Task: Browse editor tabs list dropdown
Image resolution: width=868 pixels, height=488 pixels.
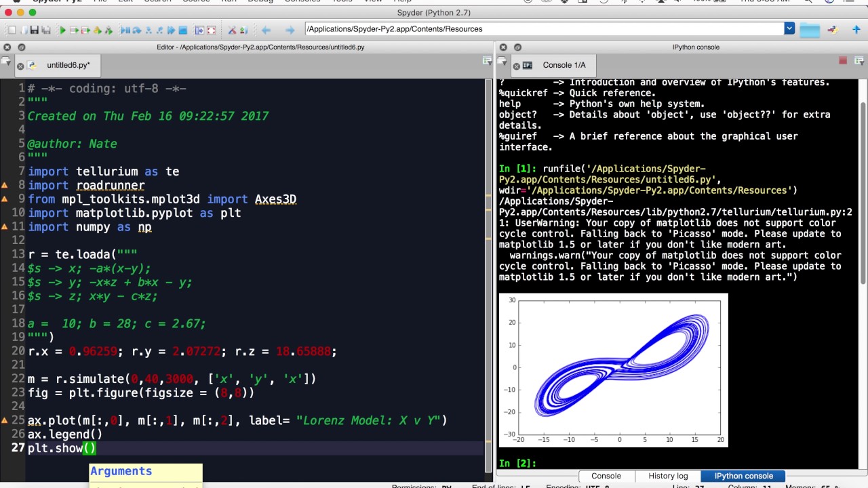Action: coord(7,62)
